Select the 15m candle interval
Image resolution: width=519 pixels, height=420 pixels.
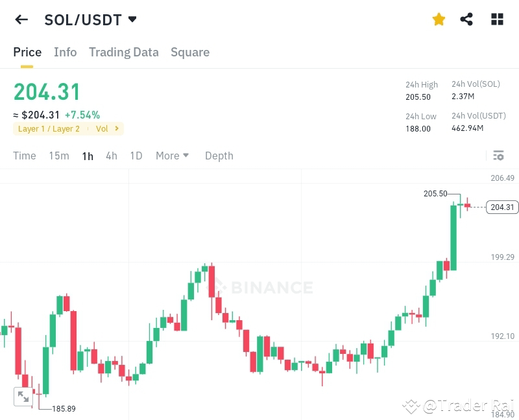point(58,156)
